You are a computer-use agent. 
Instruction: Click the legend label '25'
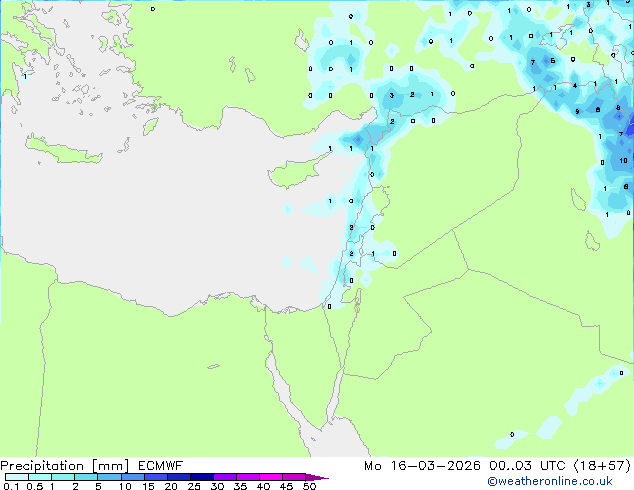[194, 486]
